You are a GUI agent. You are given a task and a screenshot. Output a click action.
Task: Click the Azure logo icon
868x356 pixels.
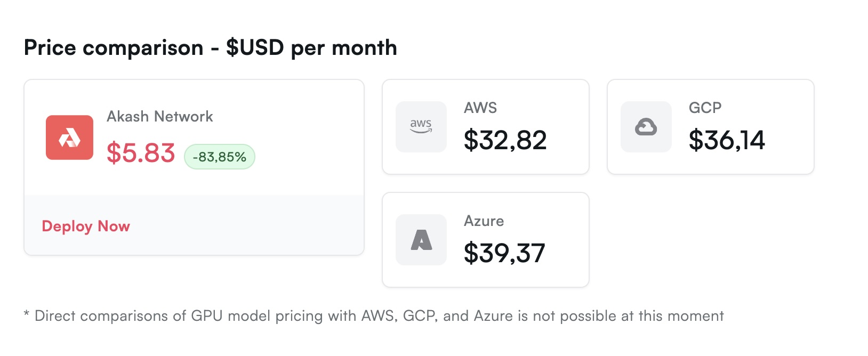point(421,240)
